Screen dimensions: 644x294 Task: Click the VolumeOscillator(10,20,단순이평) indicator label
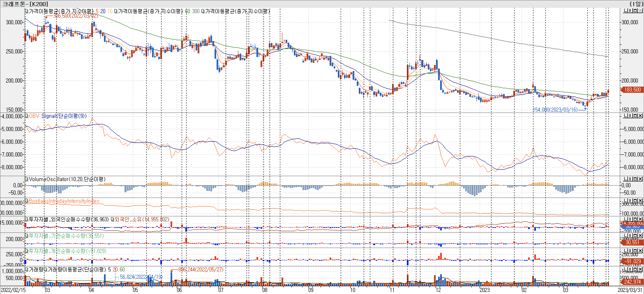click(x=67, y=179)
